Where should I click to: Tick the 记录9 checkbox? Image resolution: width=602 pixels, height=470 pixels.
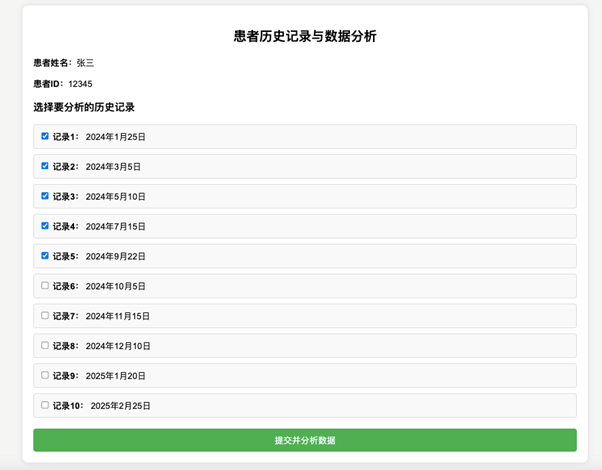pos(45,376)
